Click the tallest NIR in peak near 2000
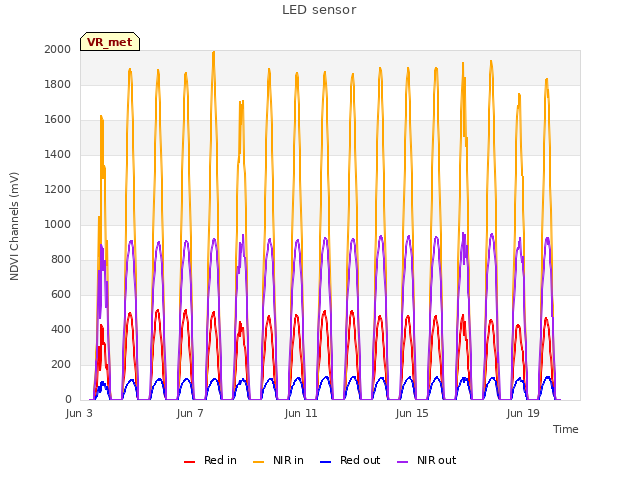Screen dimensions: 640x480 213,52
